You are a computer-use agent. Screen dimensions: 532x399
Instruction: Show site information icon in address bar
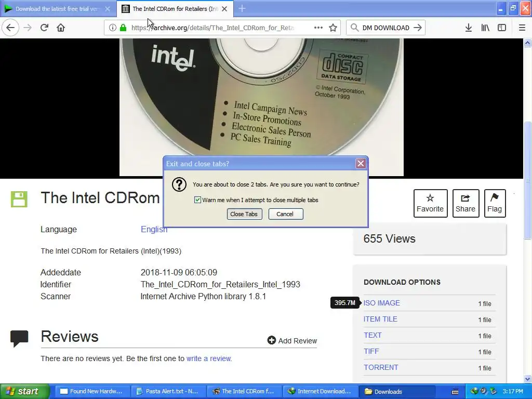point(112,28)
